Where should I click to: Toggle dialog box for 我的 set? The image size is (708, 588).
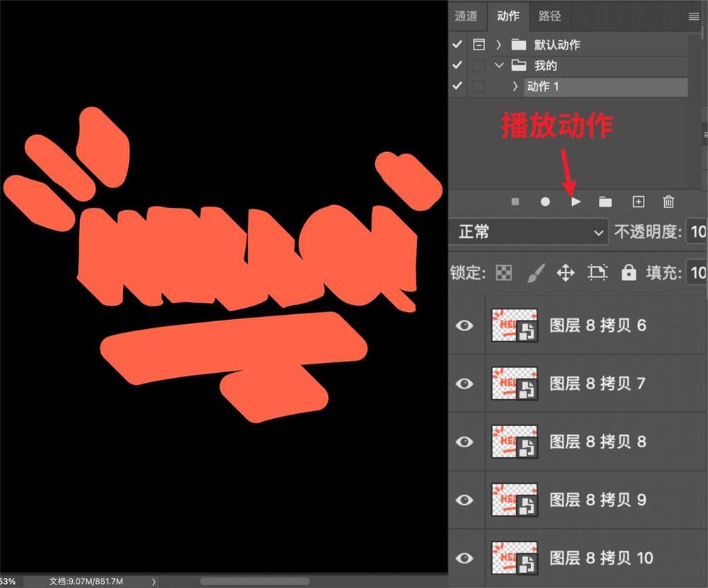[479, 65]
